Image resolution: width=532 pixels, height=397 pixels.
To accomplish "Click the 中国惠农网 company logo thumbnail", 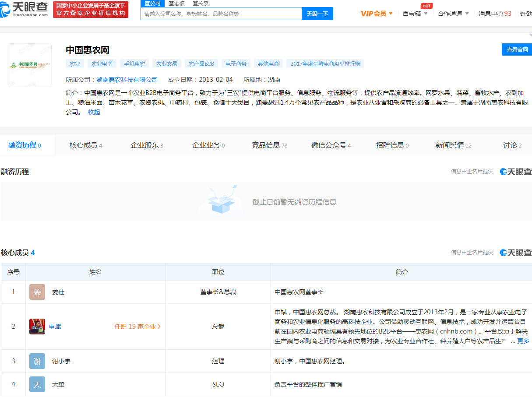I will [x=30, y=65].
